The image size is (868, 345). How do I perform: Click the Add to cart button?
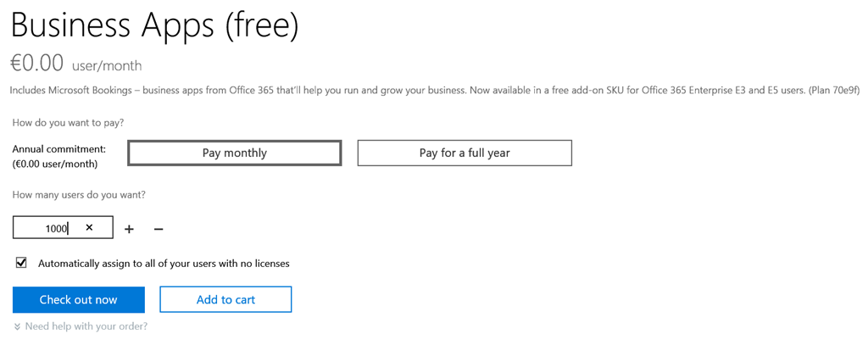[x=225, y=299]
